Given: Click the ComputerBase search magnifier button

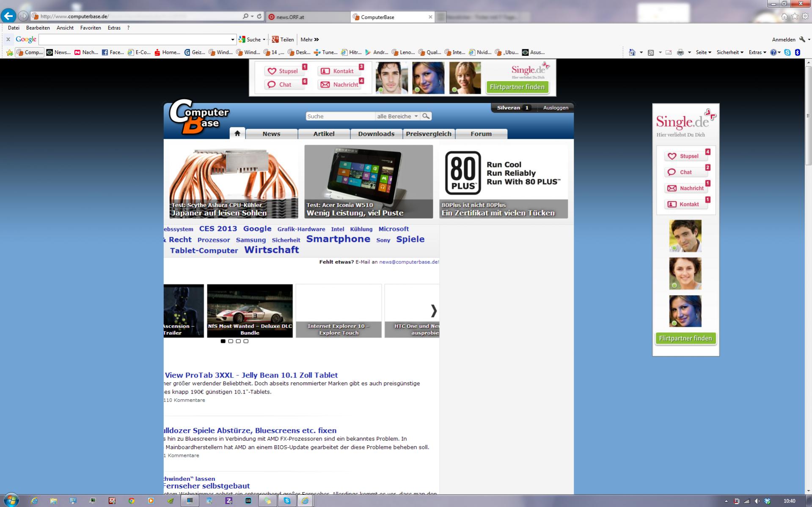Looking at the screenshot, I should pos(426,116).
